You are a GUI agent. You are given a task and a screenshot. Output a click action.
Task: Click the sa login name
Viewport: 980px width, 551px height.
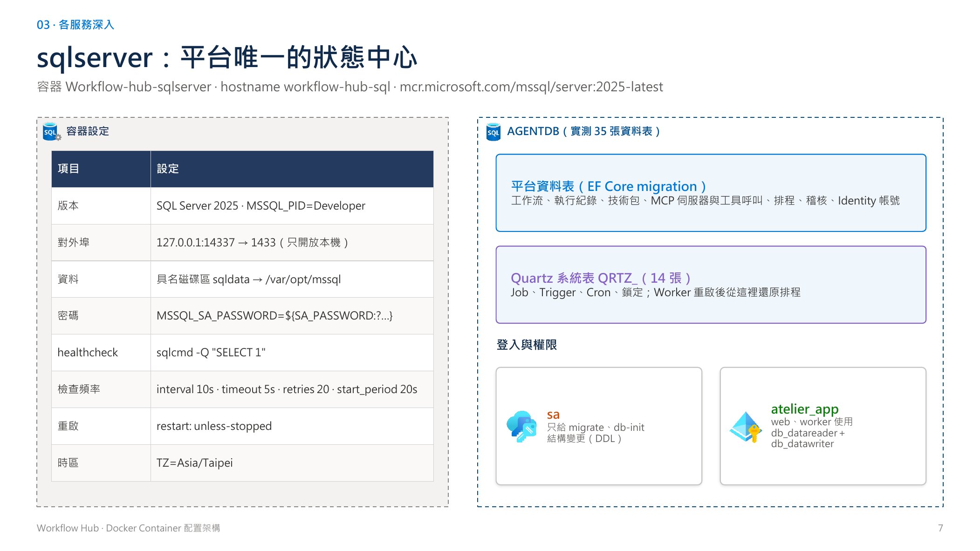553,415
